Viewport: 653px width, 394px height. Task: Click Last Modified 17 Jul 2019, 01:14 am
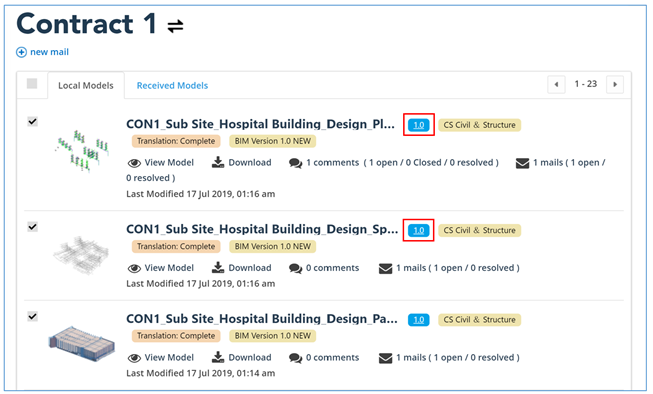(x=200, y=373)
